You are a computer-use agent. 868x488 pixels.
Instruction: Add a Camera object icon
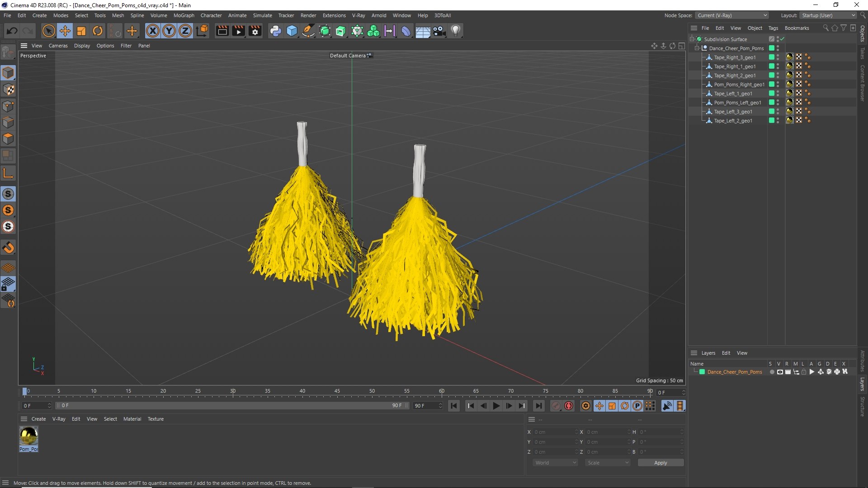(439, 31)
